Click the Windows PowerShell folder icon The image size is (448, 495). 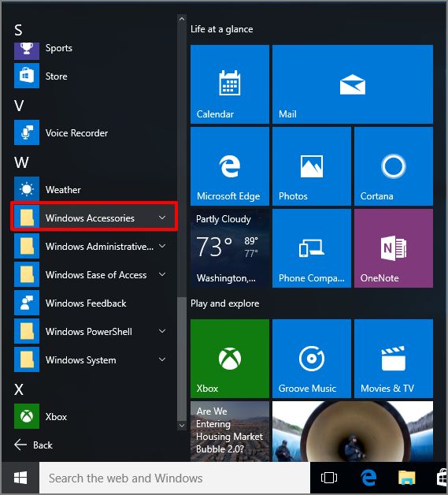[27, 332]
